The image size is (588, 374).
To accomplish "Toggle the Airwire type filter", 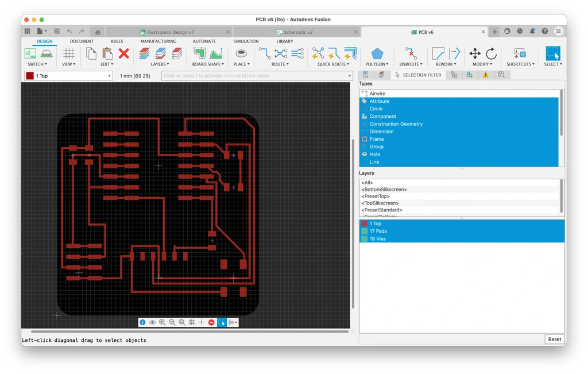I will 459,94.
